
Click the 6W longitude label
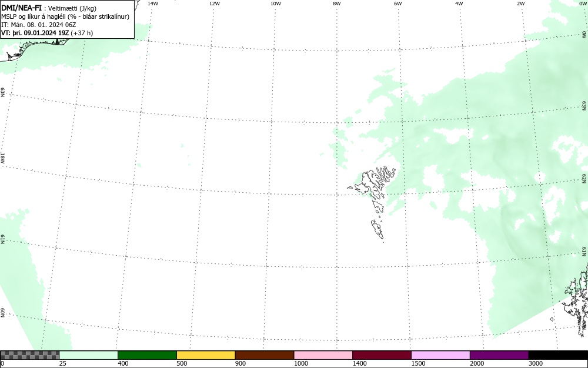(x=398, y=4)
